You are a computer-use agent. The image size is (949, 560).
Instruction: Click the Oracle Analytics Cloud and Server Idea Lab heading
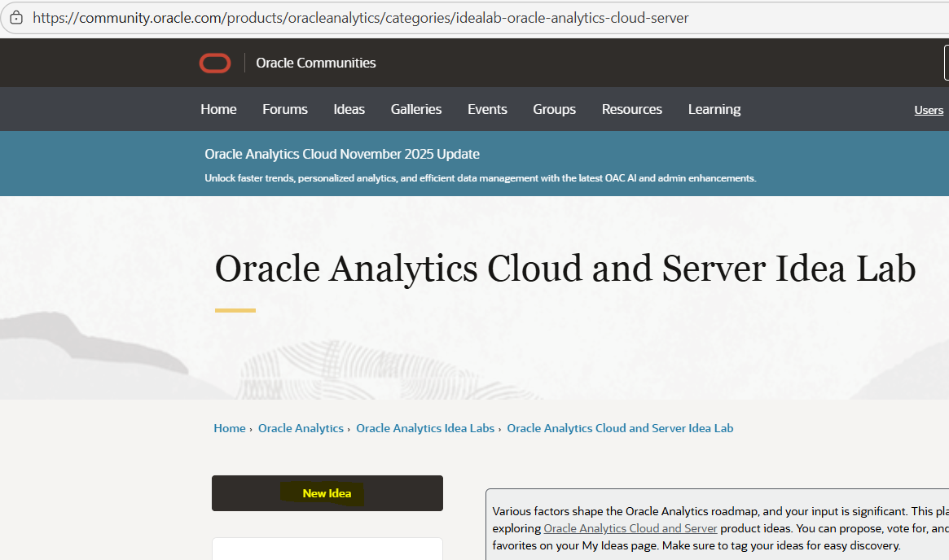tap(565, 269)
